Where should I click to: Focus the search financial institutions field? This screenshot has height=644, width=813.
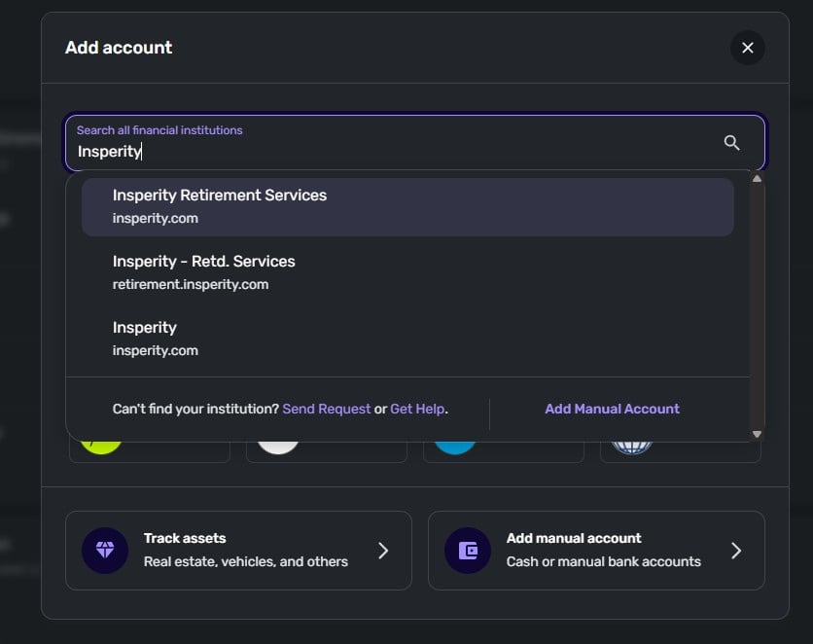[x=389, y=151]
